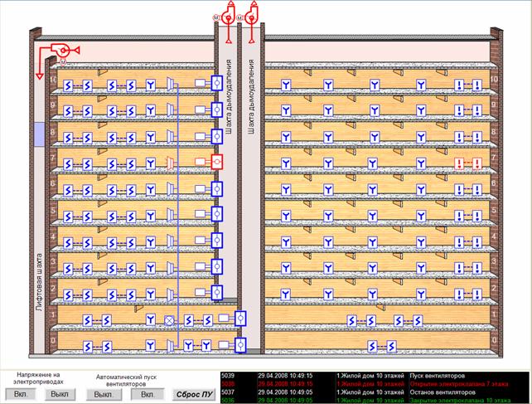532x404 pixels.
Task: Click motor M symbol of right roof fan
Action: click(x=239, y=17)
